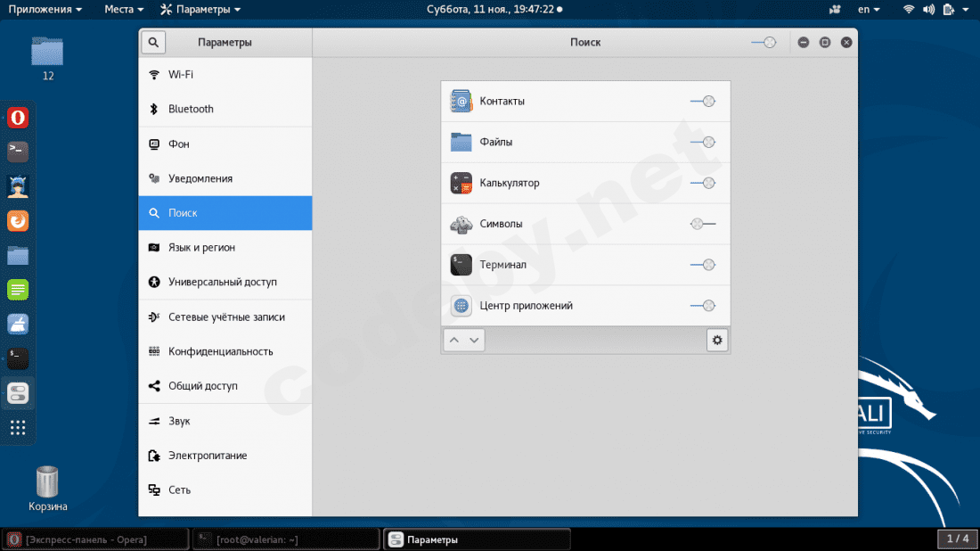Toggle search for Терминал
Viewport: 980px width, 551px height.
coord(703,265)
